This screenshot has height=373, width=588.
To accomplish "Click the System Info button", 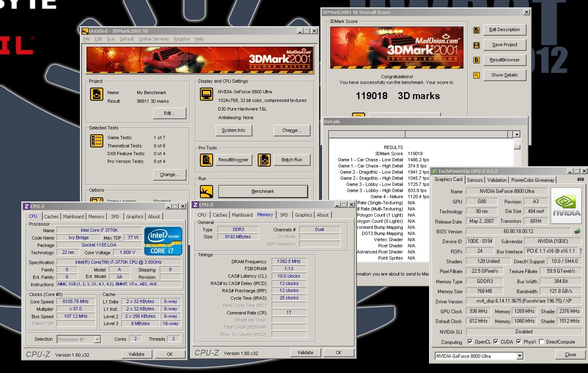I will click(234, 130).
